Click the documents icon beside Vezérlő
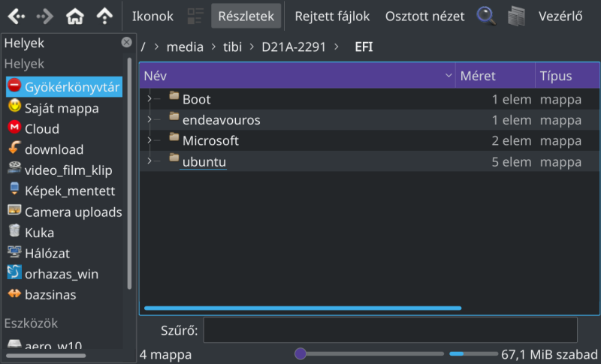The height and width of the screenshot is (364, 601). click(516, 16)
